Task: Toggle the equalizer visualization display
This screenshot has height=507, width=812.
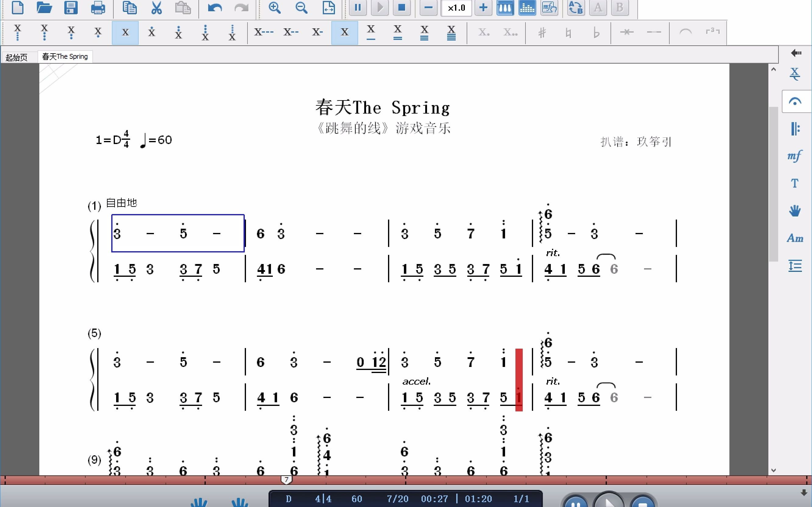Action: click(x=527, y=8)
